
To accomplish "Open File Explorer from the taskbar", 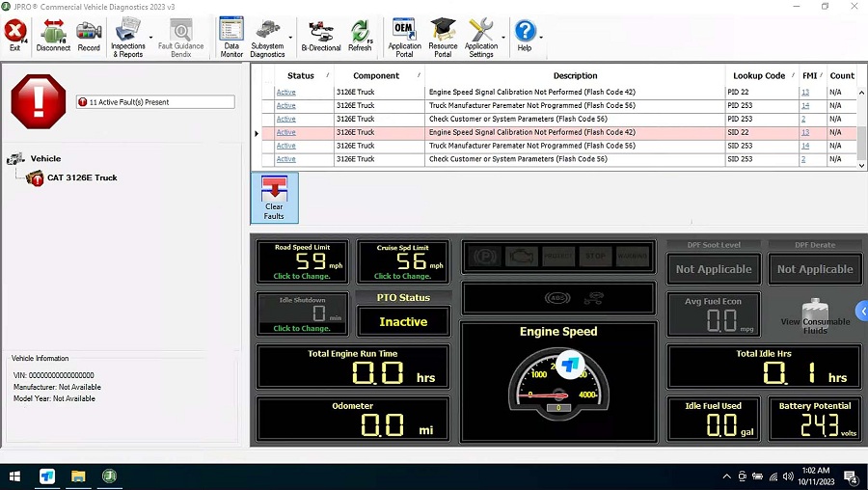I will pyautogui.click(x=78, y=476).
